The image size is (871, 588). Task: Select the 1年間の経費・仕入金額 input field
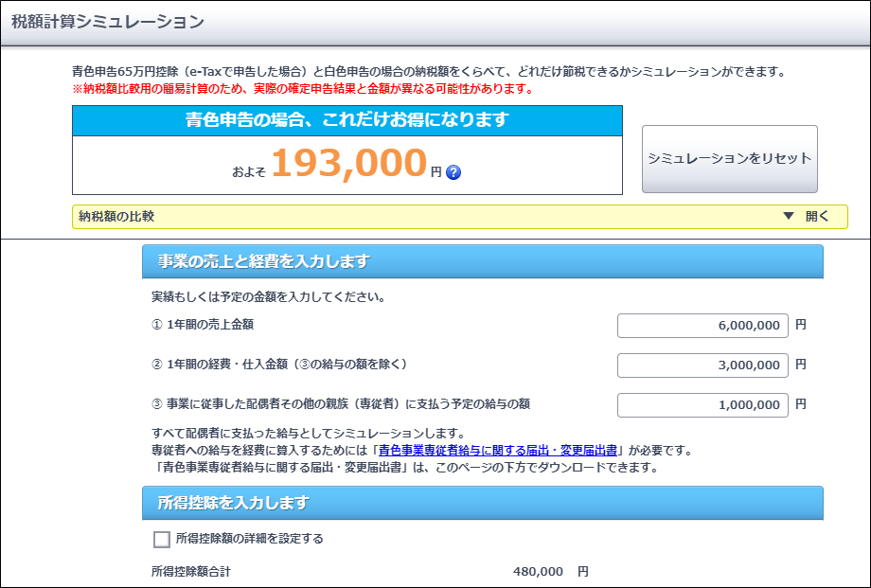click(x=702, y=365)
